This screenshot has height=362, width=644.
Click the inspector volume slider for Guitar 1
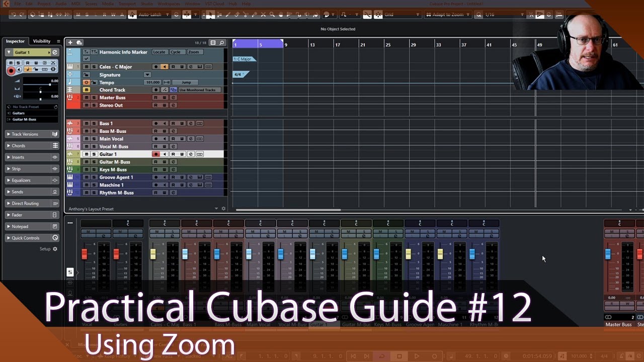[40, 84]
